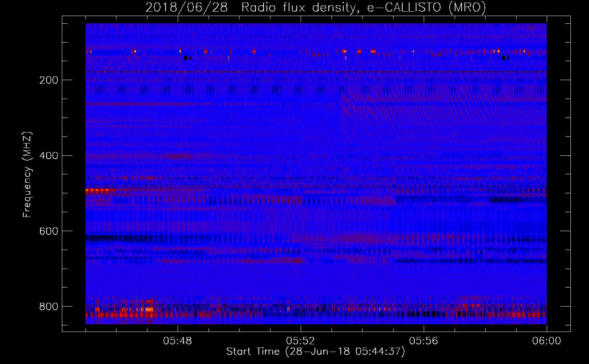Screen dimensions: 589x364
Task: Click the 800 frequency tick label
Action: (49, 306)
